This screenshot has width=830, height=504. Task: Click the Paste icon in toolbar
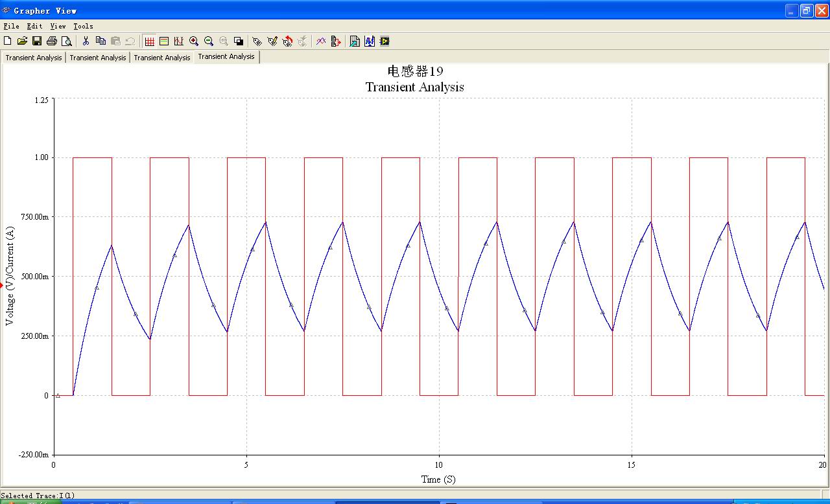coord(115,41)
